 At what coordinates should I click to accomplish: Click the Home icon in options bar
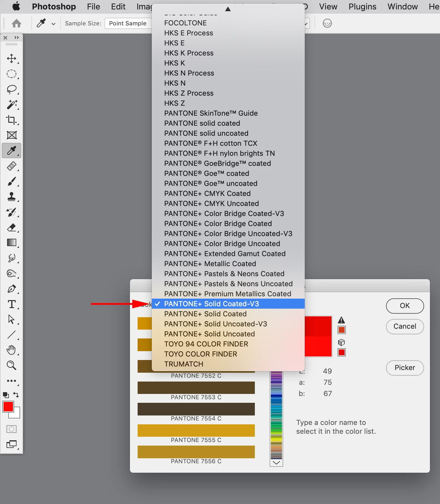(17, 23)
